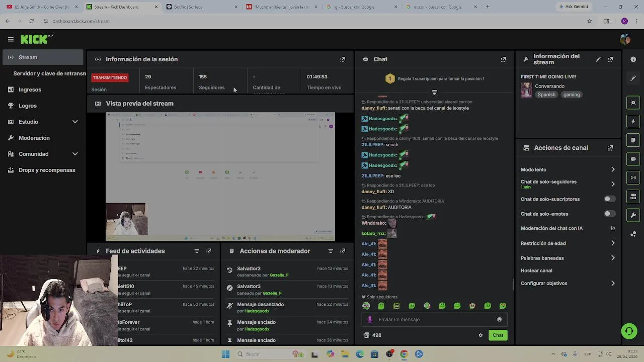Toggle channel actions panel button in sidebar
The image size is (644, 362).
click(x=633, y=196)
